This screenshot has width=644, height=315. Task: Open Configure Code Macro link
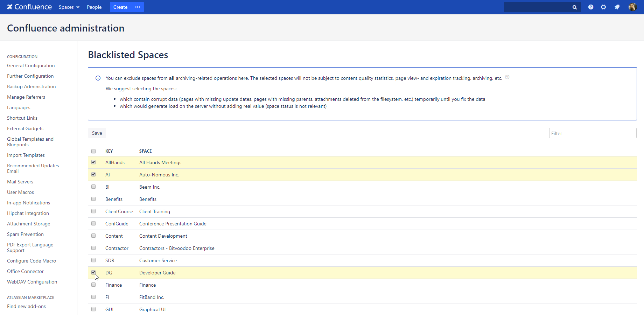31,261
